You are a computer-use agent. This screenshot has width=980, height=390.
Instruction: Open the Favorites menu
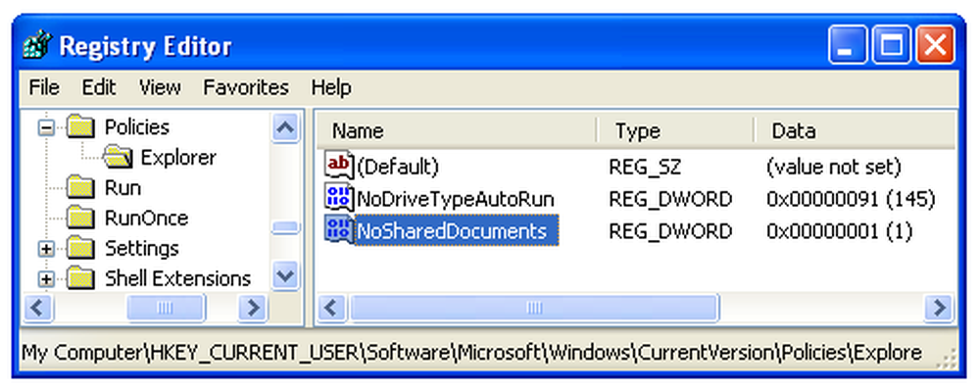point(246,87)
